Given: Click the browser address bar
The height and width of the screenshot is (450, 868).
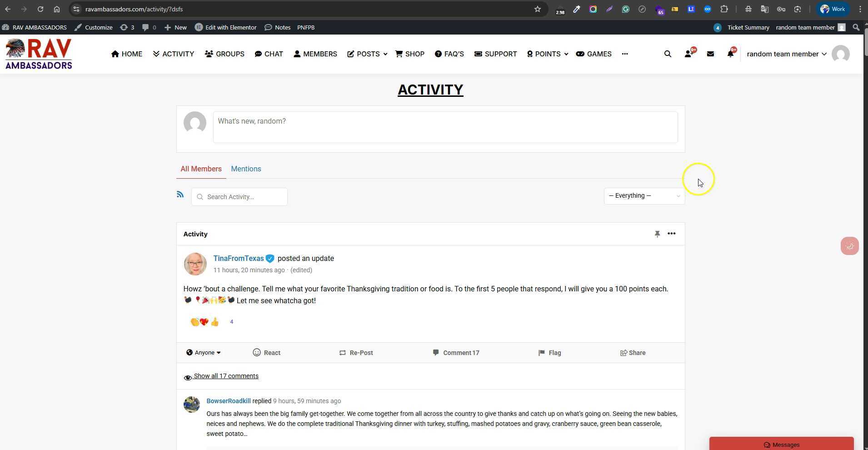Looking at the screenshot, I should click(308, 9).
